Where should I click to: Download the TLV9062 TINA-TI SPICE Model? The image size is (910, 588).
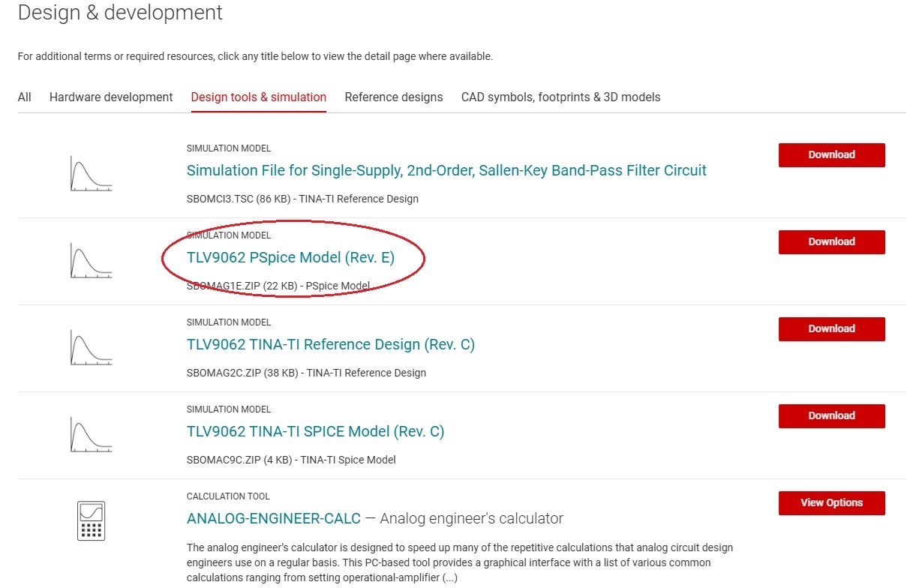tap(832, 415)
